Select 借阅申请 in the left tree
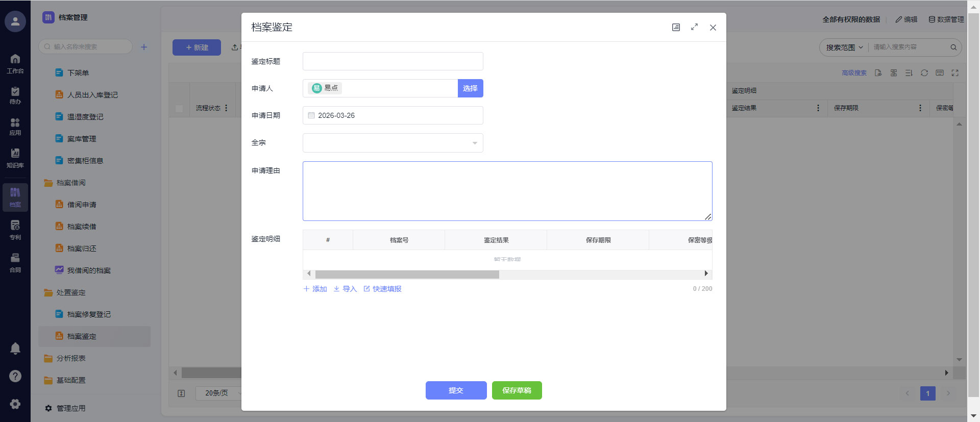This screenshot has height=422, width=980. pos(82,205)
